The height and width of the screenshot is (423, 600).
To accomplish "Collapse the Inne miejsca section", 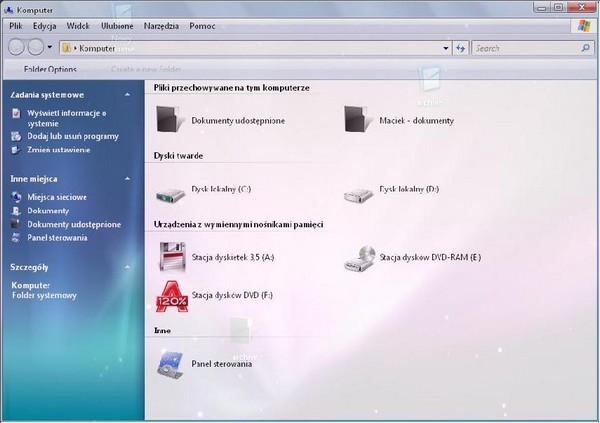I will (126, 178).
